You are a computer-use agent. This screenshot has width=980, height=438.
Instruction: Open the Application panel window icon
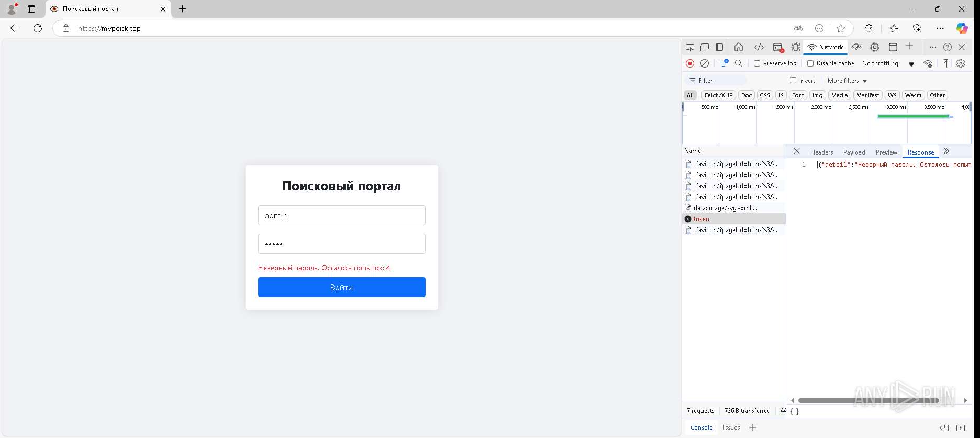pyautogui.click(x=893, y=47)
